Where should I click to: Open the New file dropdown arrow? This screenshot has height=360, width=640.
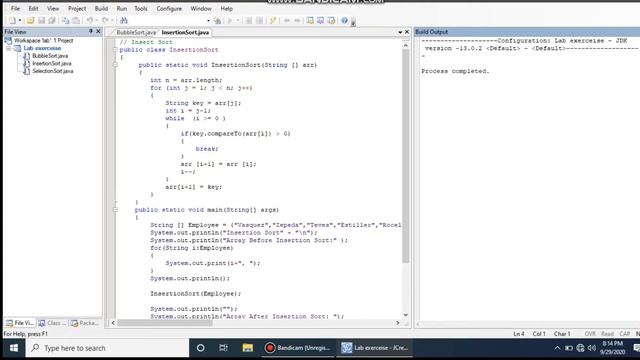tap(20, 20)
